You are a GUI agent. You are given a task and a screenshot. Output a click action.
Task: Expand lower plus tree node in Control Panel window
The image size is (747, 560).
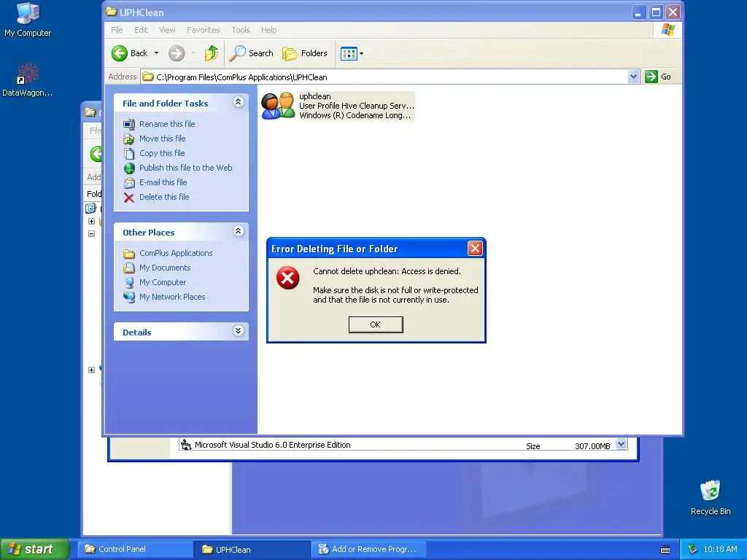pos(91,370)
